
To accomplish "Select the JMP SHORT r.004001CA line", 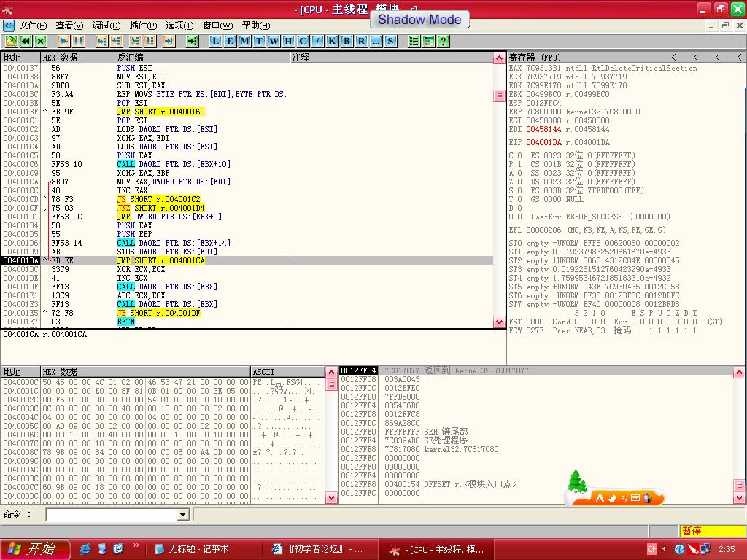I will point(247,260).
